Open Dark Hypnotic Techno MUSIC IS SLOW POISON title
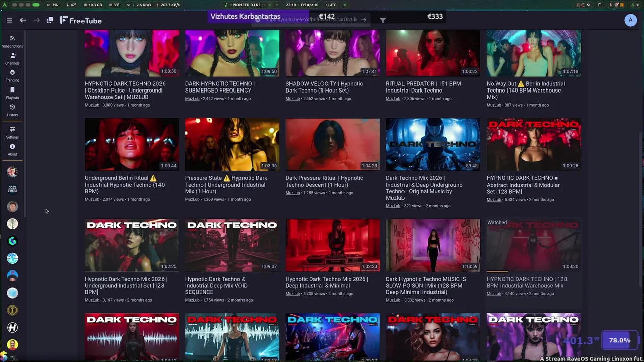 [x=426, y=285]
